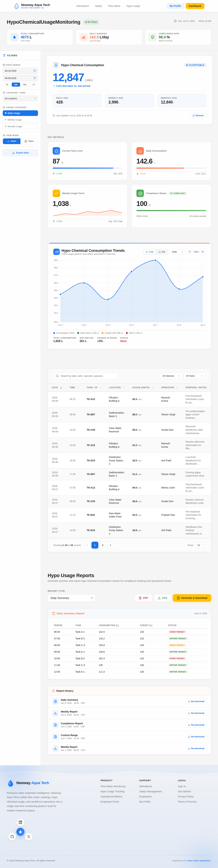Click the Compliance Status checkmark icon
Image resolution: width=218 pixels, height=868 pixels.
[140, 193]
